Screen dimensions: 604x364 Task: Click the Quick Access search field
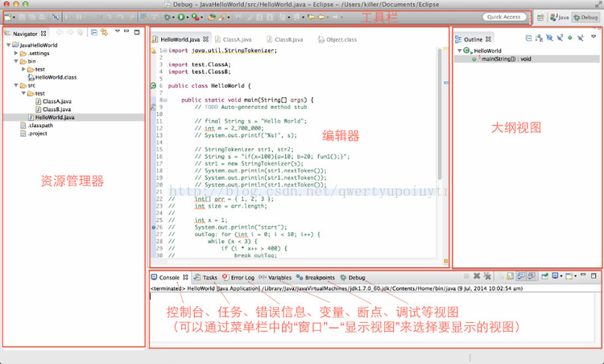click(504, 17)
